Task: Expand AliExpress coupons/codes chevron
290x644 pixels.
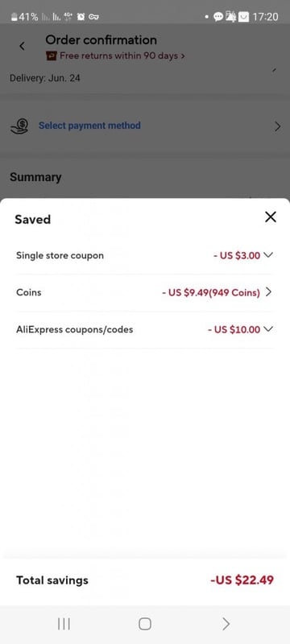Action: point(268,329)
